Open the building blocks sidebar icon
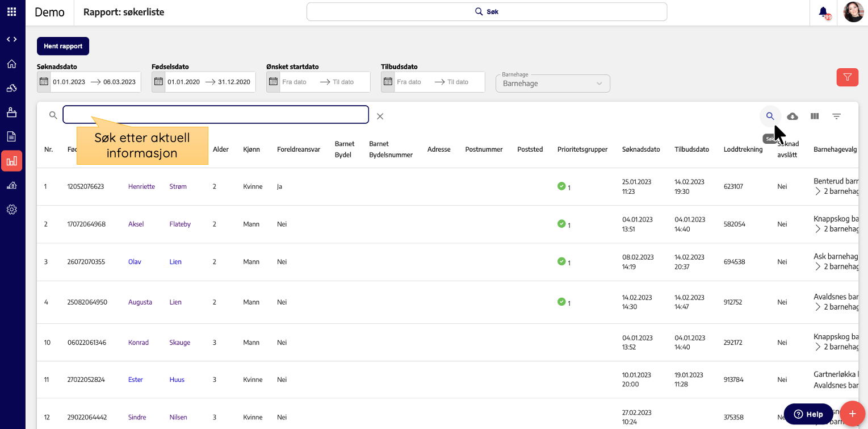The width and height of the screenshot is (868, 429). tap(11, 88)
